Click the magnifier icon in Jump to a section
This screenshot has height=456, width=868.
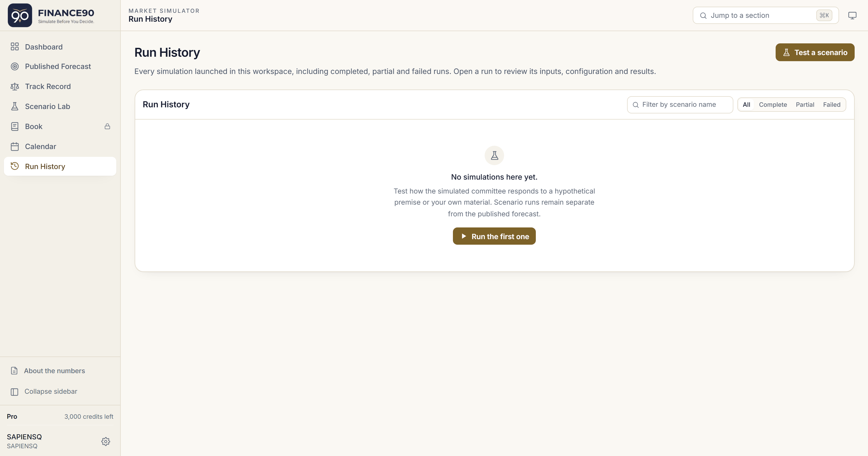pos(703,16)
